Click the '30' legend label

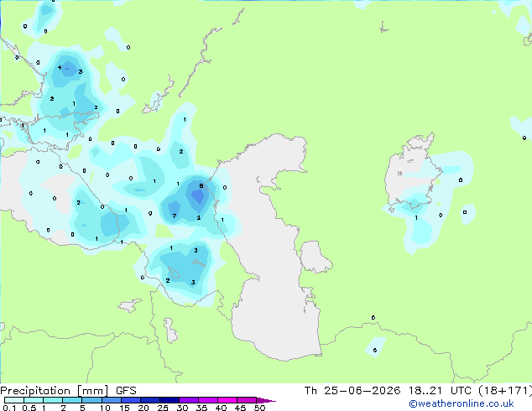(x=182, y=408)
